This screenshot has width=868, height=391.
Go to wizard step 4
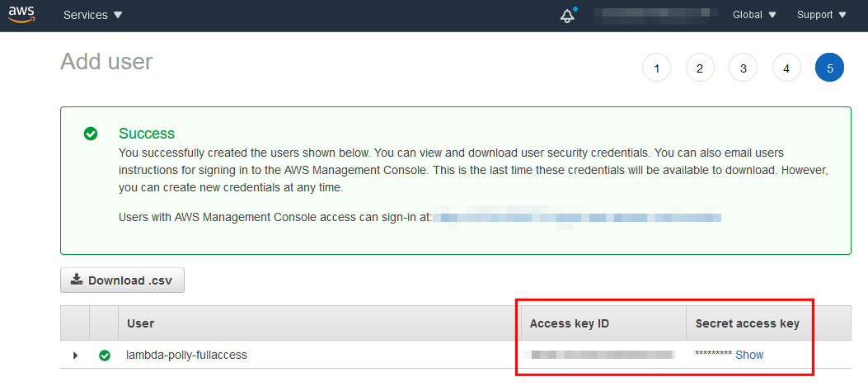[x=786, y=68]
